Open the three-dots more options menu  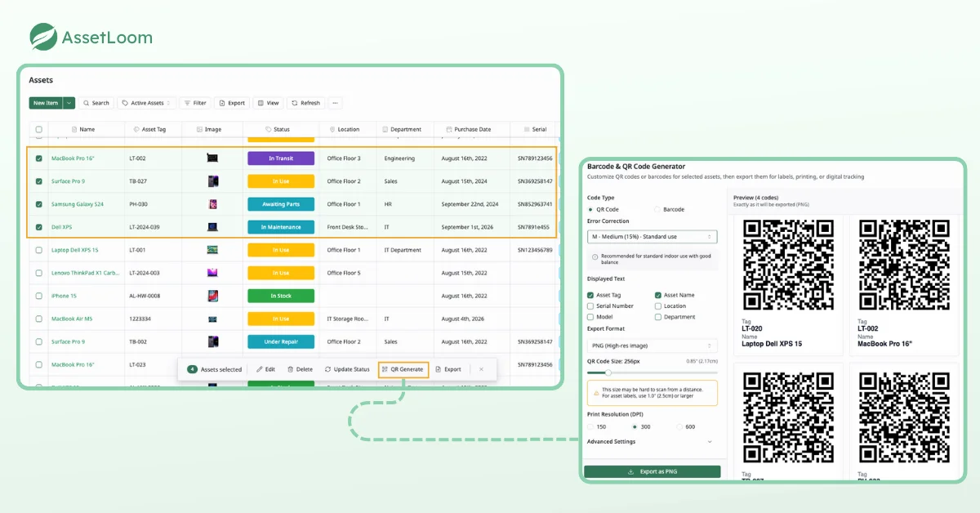(335, 103)
